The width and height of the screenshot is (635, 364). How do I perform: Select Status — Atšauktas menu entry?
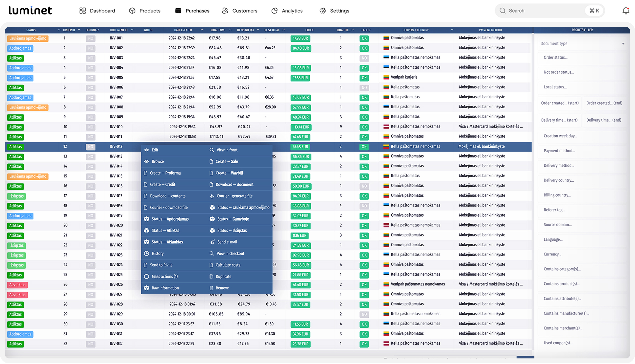point(167,242)
